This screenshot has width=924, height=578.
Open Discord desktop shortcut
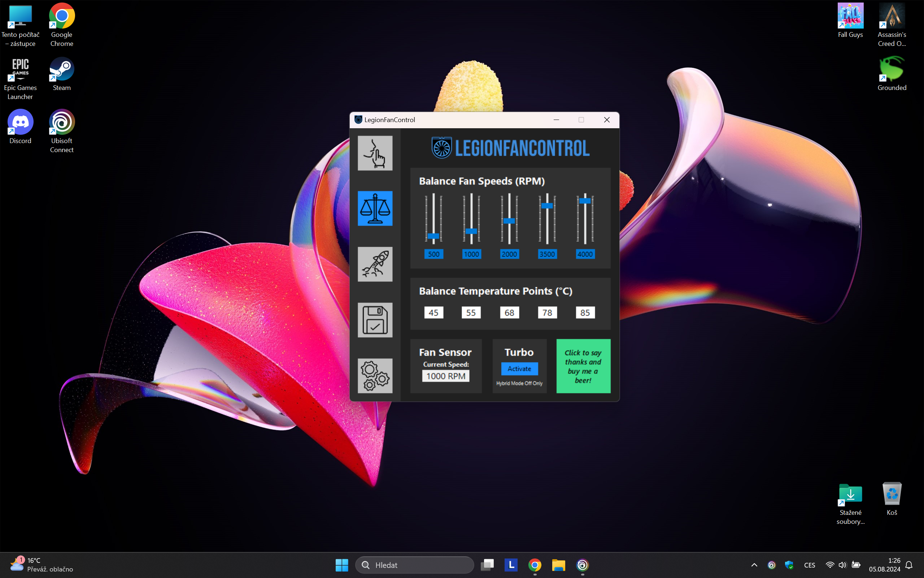(20, 127)
